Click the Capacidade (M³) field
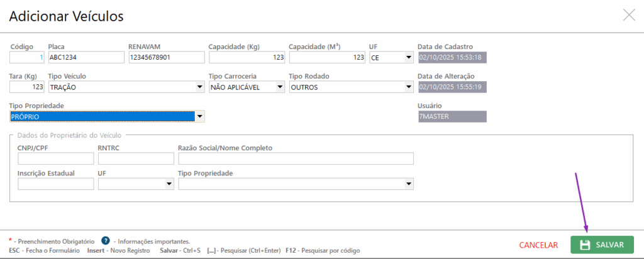 click(327, 58)
